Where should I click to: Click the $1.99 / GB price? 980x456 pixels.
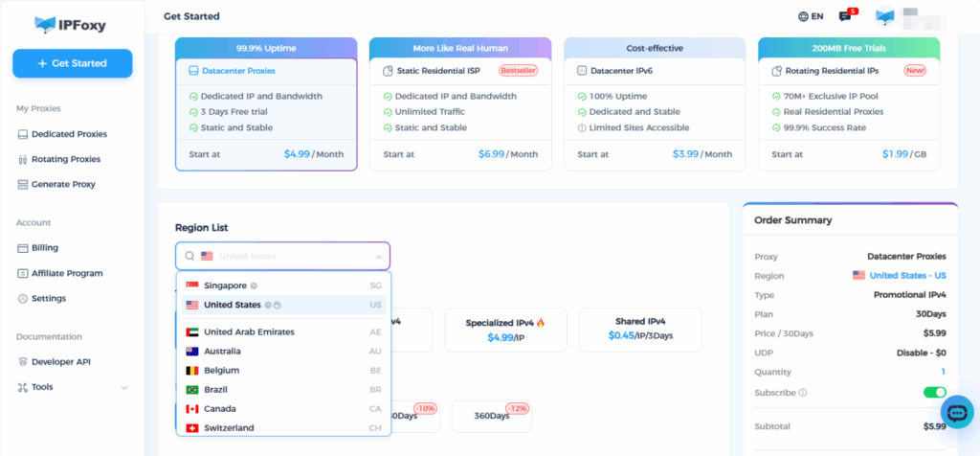(904, 154)
